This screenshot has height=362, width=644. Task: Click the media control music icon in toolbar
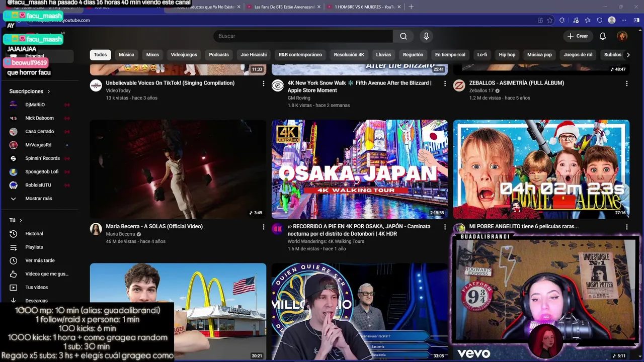575,20
